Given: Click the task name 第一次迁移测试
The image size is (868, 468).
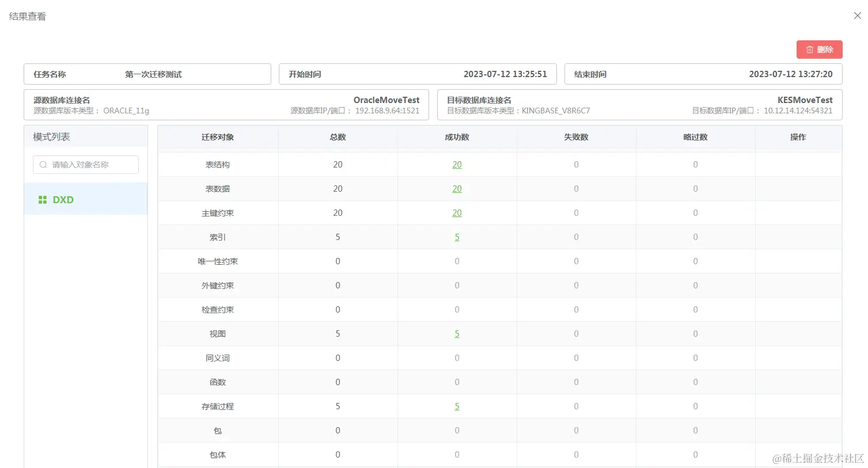Looking at the screenshot, I should (x=153, y=74).
